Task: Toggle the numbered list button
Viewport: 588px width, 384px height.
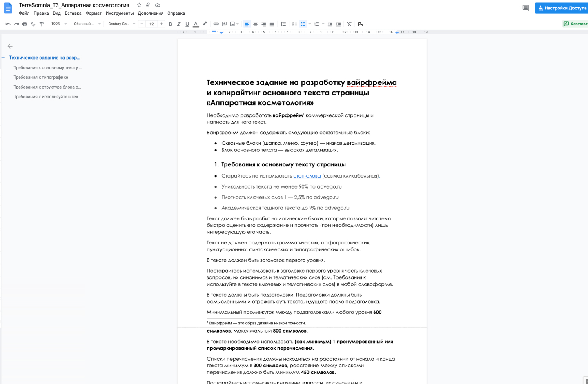Action: (316, 24)
